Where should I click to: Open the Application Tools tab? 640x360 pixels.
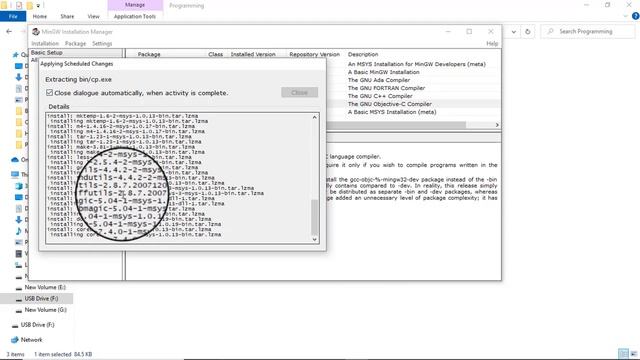[135, 16]
